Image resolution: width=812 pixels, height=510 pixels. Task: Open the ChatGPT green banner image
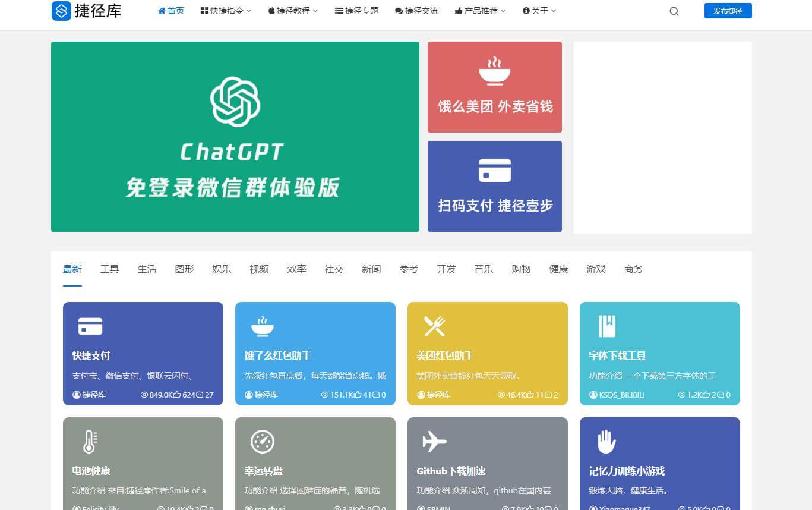coord(235,137)
